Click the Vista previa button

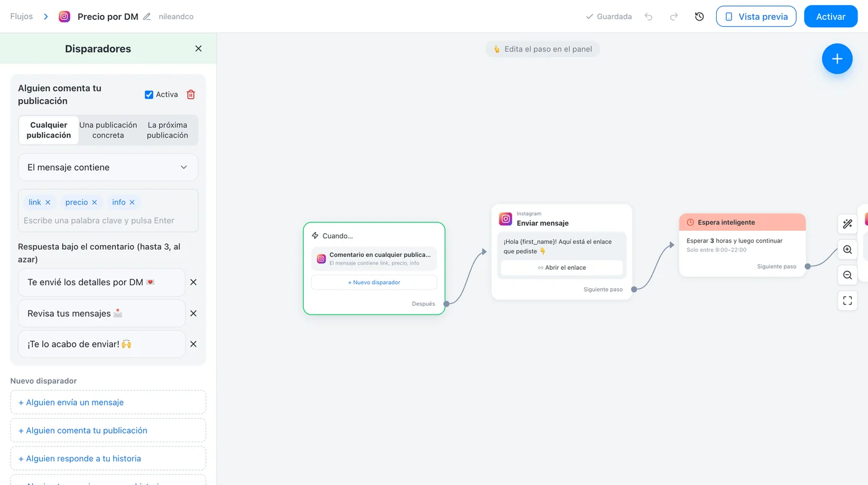point(756,17)
